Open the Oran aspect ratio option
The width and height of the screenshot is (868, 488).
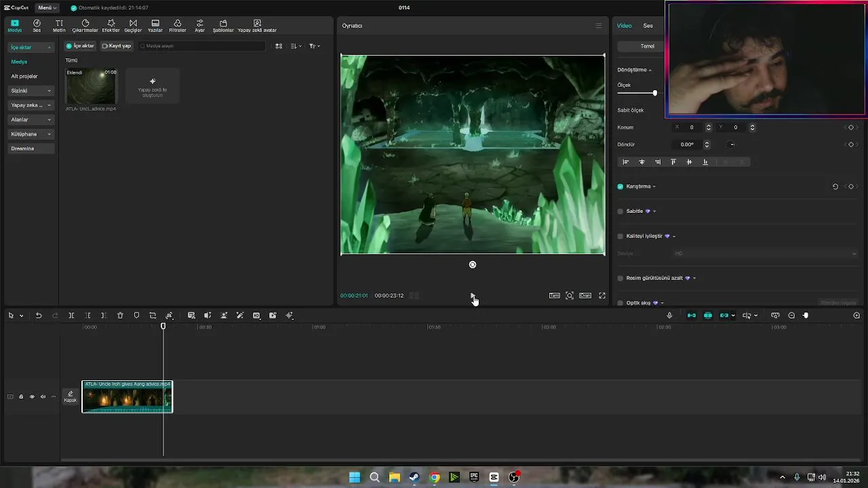(x=585, y=296)
